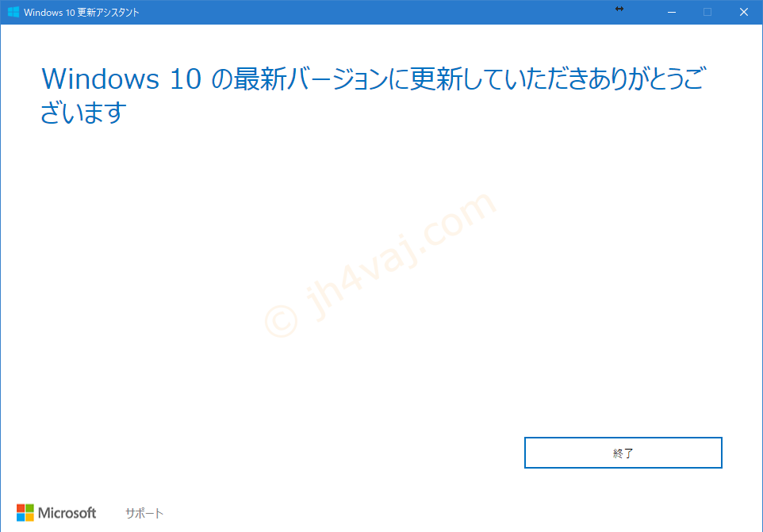
Task: Click the Windows logo icon in title bar
Action: click(13, 12)
